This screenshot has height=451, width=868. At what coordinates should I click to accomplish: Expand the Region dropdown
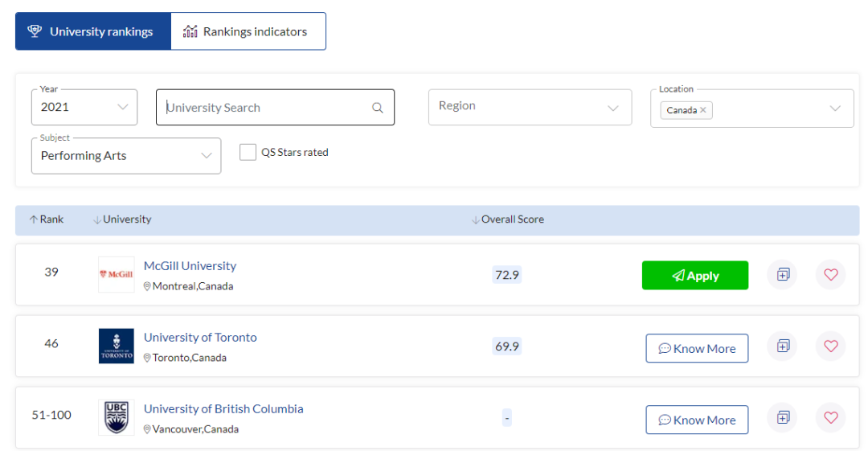point(529,107)
